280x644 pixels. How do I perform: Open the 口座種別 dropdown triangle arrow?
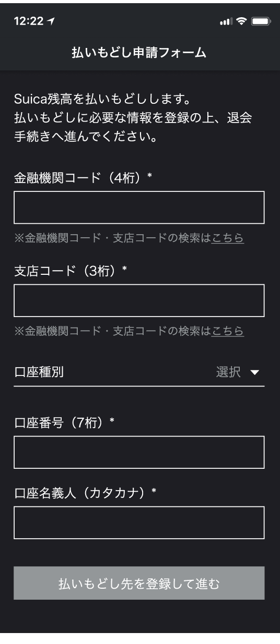[254, 372]
